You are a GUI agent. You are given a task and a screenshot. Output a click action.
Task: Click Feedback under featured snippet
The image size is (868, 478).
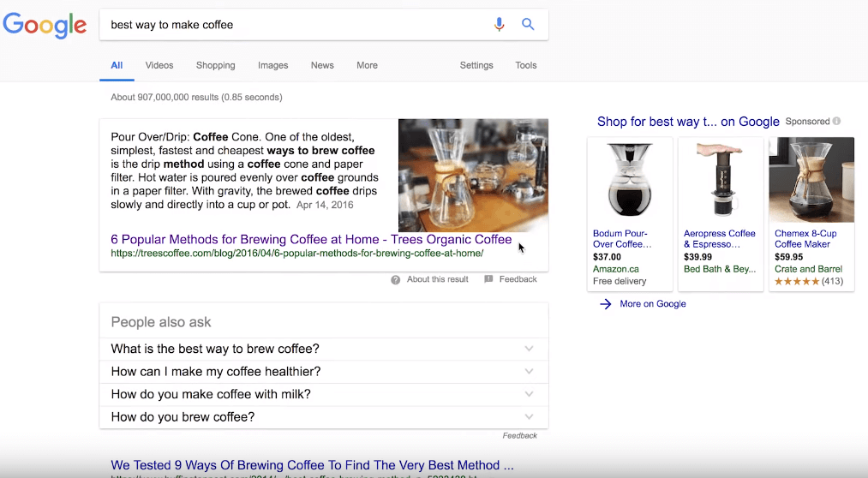[x=518, y=279]
